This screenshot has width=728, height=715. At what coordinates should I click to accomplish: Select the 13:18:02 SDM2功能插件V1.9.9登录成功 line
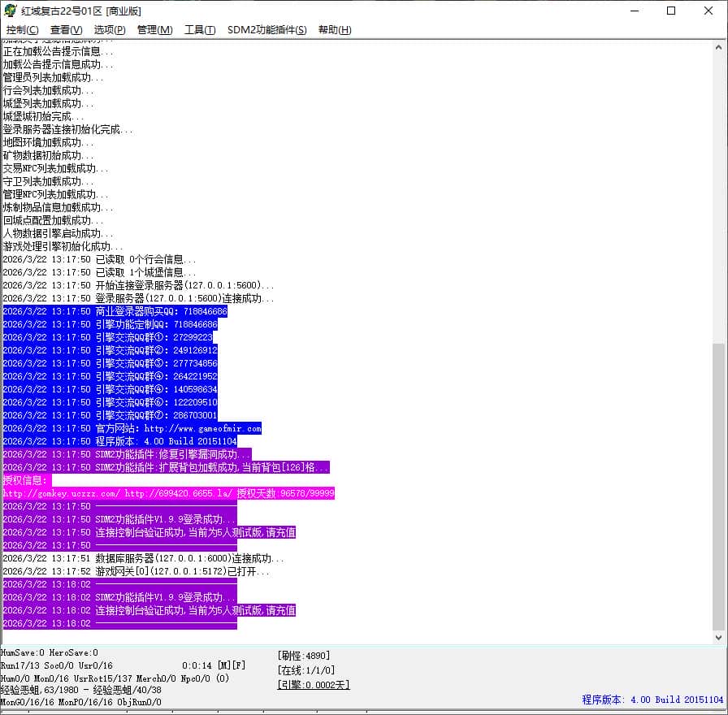119,597
